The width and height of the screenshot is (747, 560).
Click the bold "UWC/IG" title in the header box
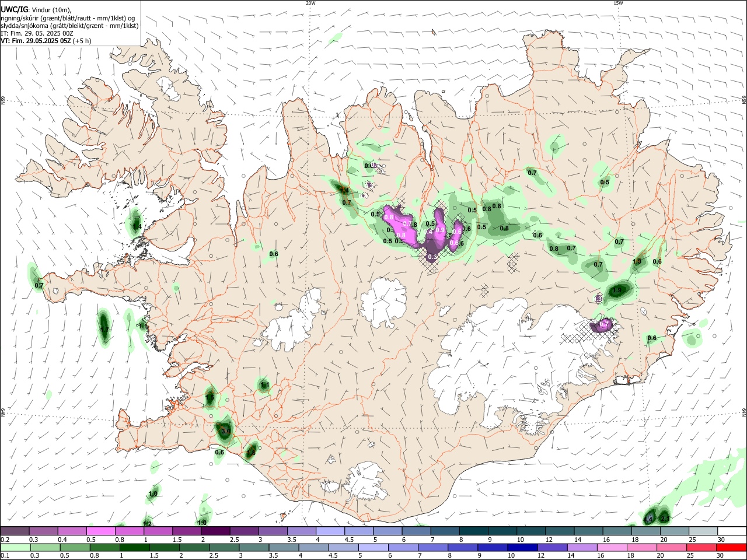(15, 10)
